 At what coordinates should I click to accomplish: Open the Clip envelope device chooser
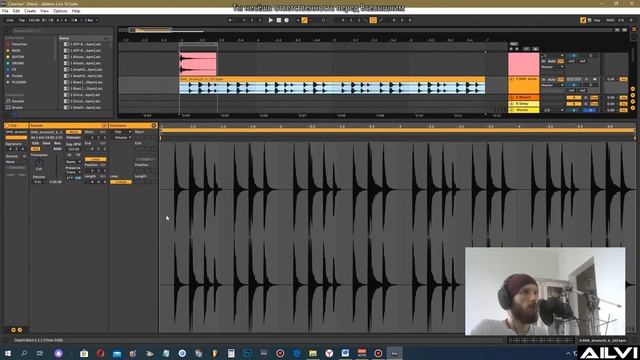click(121, 132)
